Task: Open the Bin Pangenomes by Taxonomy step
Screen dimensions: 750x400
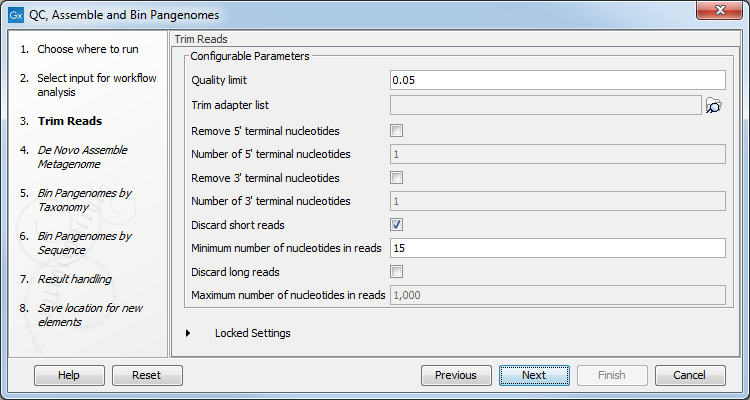Action: pyautogui.click(x=84, y=200)
